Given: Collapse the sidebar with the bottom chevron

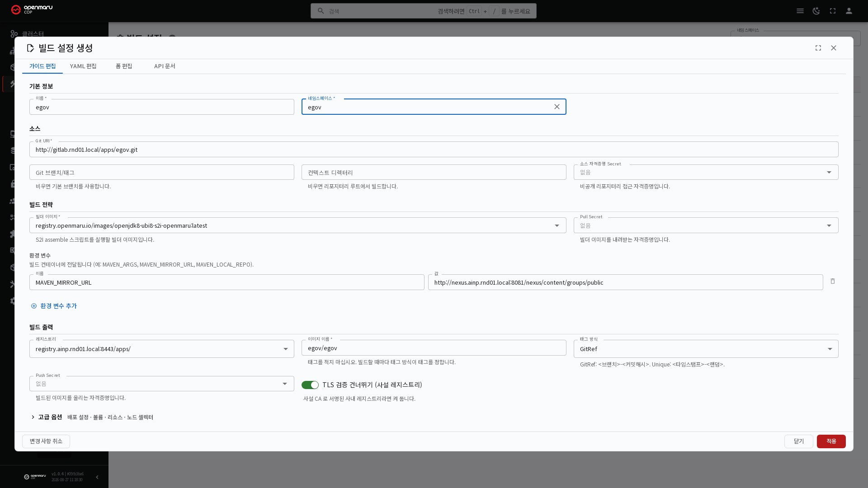Looking at the screenshot, I should pyautogui.click(x=97, y=477).
